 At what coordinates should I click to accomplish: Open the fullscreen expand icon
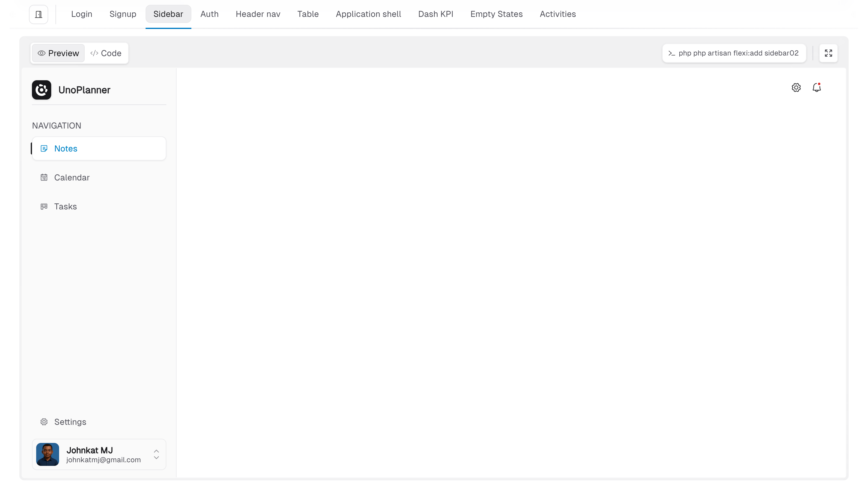click(829, 53)
